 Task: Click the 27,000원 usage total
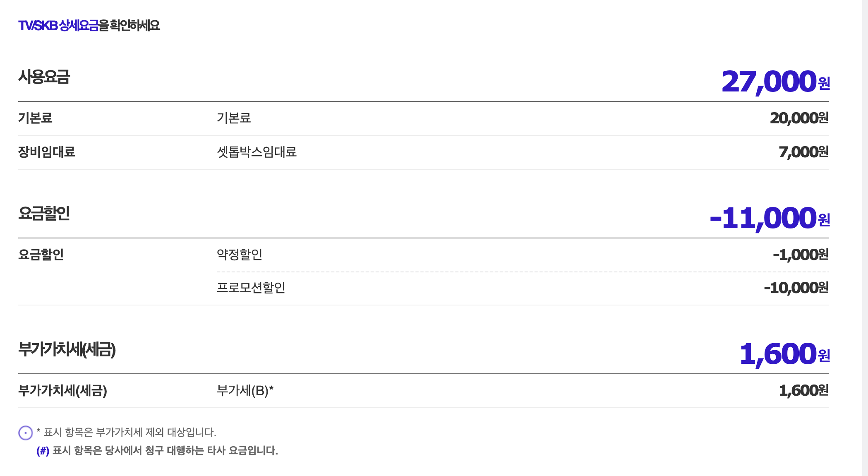pyautogui.click(x=775, y=82)
